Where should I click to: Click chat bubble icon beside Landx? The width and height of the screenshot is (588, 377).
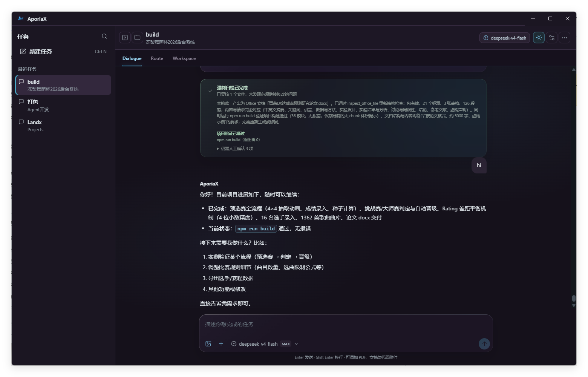coord(21,122)
